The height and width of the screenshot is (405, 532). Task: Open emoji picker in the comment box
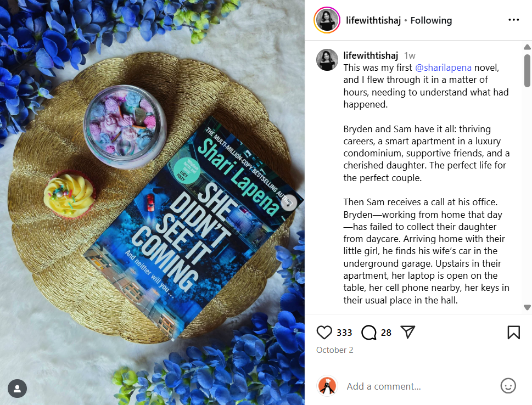click(x=508, y=386)
